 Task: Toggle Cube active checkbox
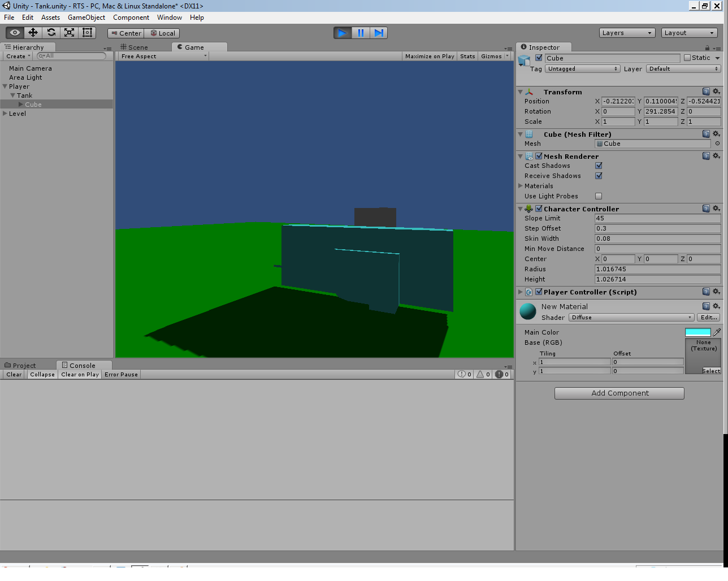(x=539, y=58)
